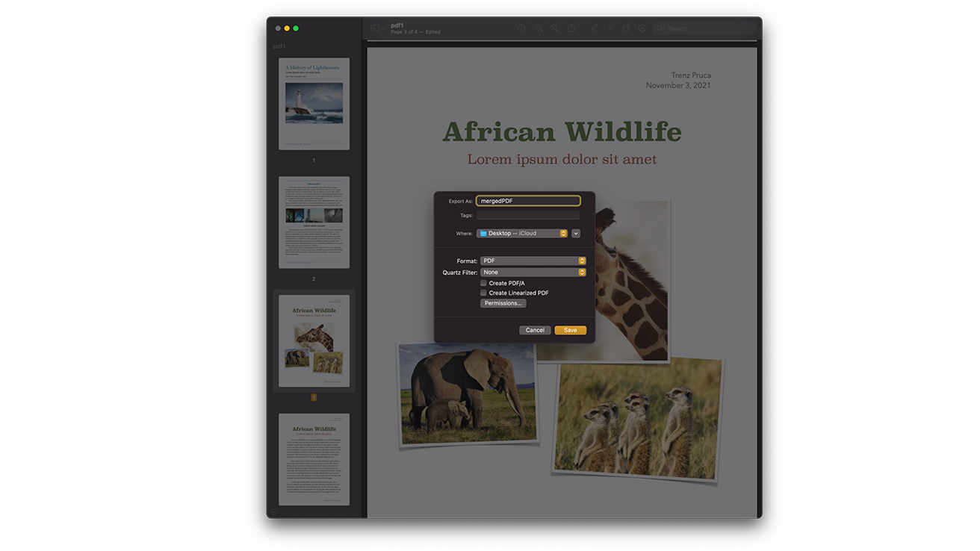Viewport: 980px width, 551px height.
Task: Click the date "November 3, 2021"
Action: coord(678,86)
